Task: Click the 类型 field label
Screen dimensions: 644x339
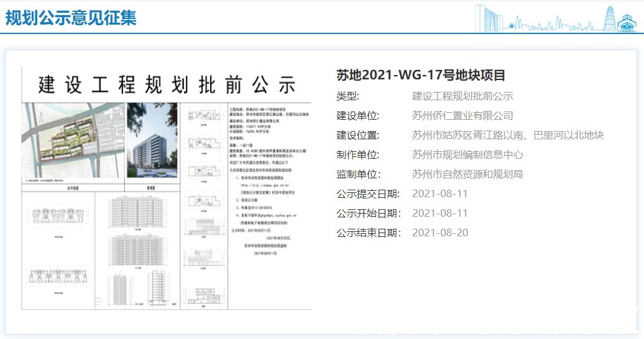Action: tap(348, 96)
